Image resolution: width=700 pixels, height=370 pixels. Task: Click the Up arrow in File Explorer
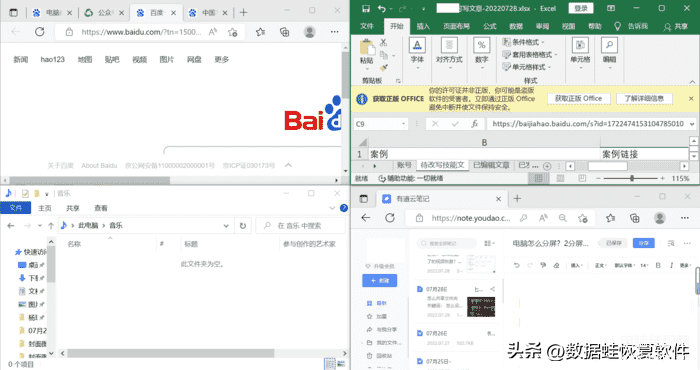coord(51,226)
